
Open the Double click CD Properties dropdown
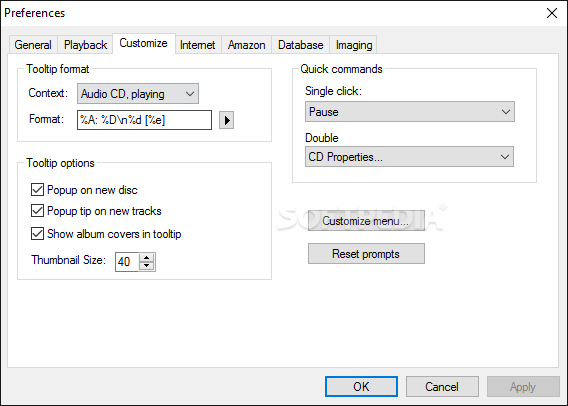coord(409,157)
